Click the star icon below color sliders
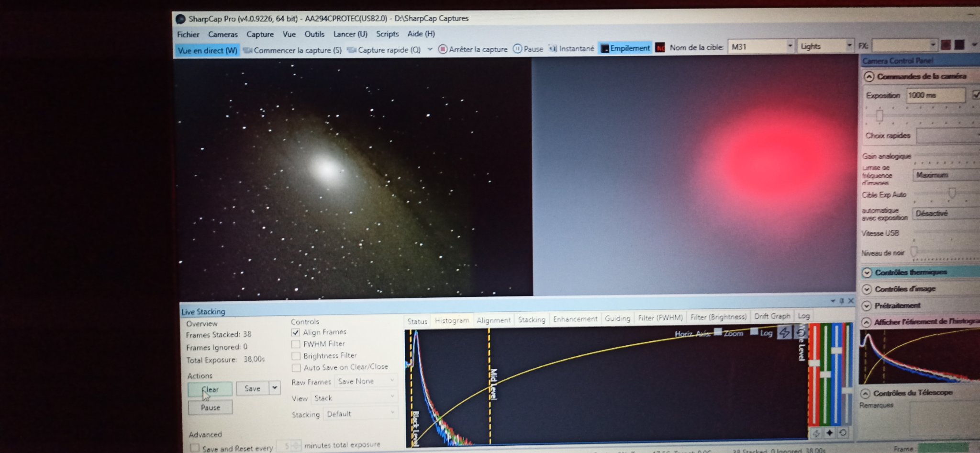Image resolution: width=980 pixels, height=453 pixels. pos(829,433)
